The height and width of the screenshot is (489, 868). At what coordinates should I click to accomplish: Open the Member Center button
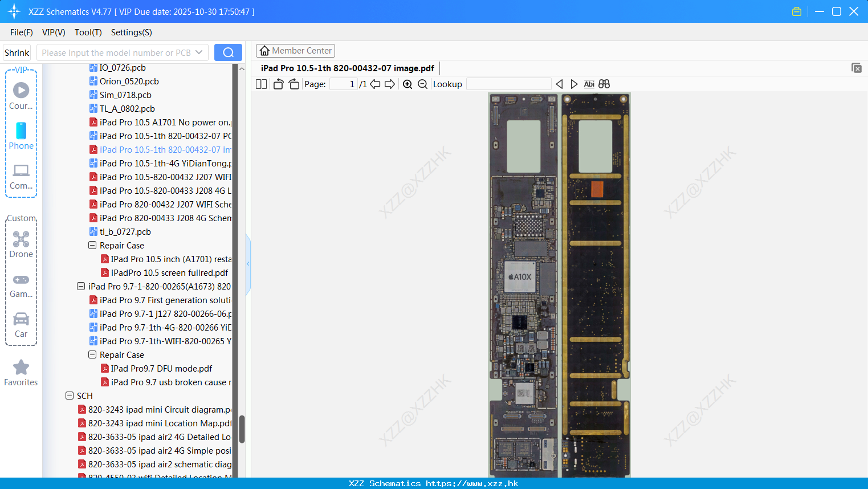tap(295, 51)
